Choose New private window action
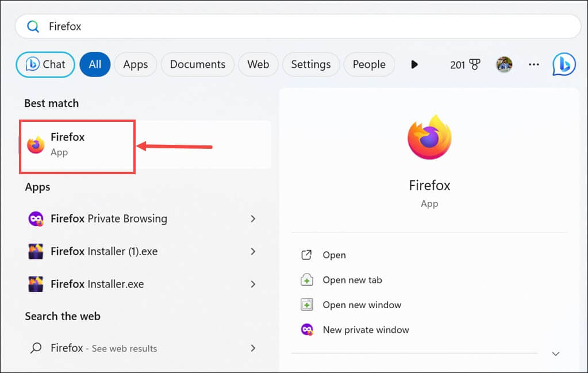This screenshot has height=373, width=588. click(x=366, y=330)
